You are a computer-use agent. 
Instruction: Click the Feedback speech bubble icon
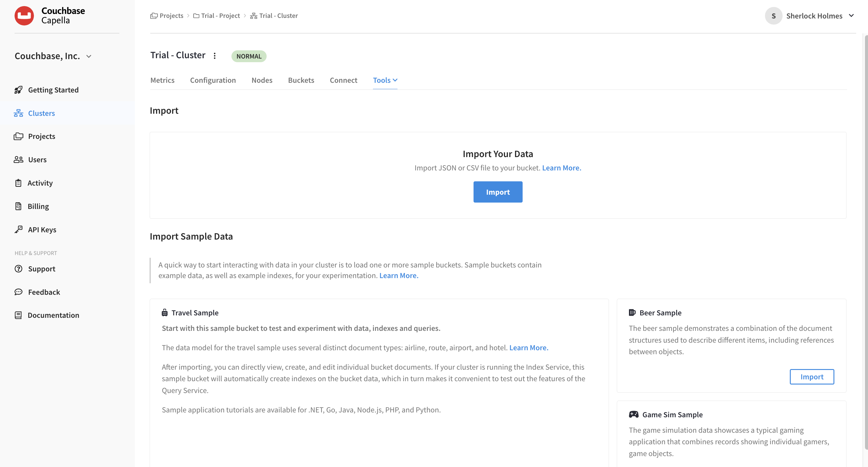tap(18, 292)
